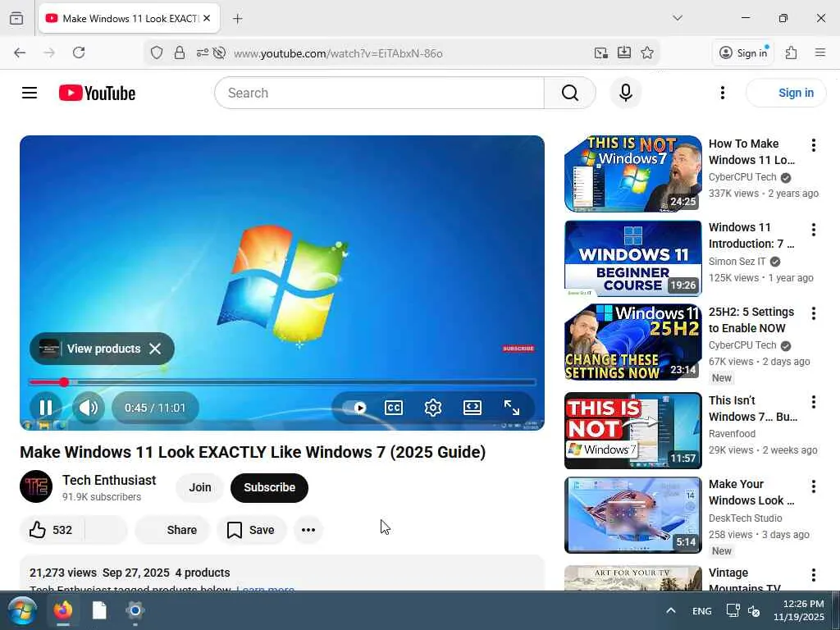Screen dimensions: 840x630
Task: Open menu for Windows 11 Introduction video
Action: (x=813, y=230)
